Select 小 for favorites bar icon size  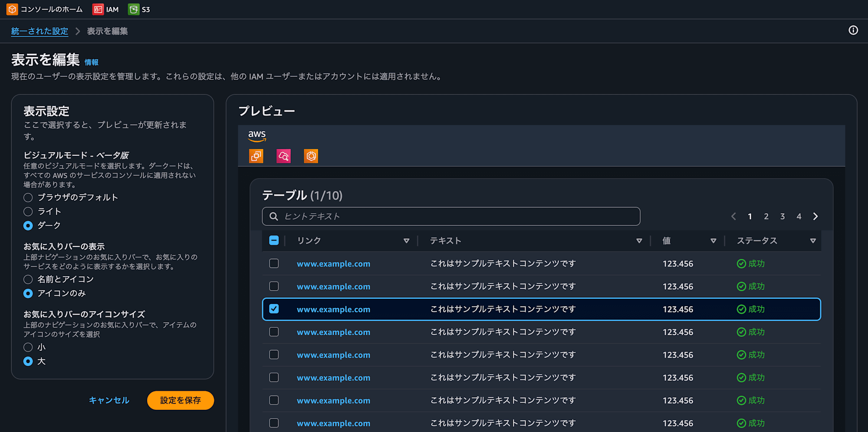click(28, 347)
